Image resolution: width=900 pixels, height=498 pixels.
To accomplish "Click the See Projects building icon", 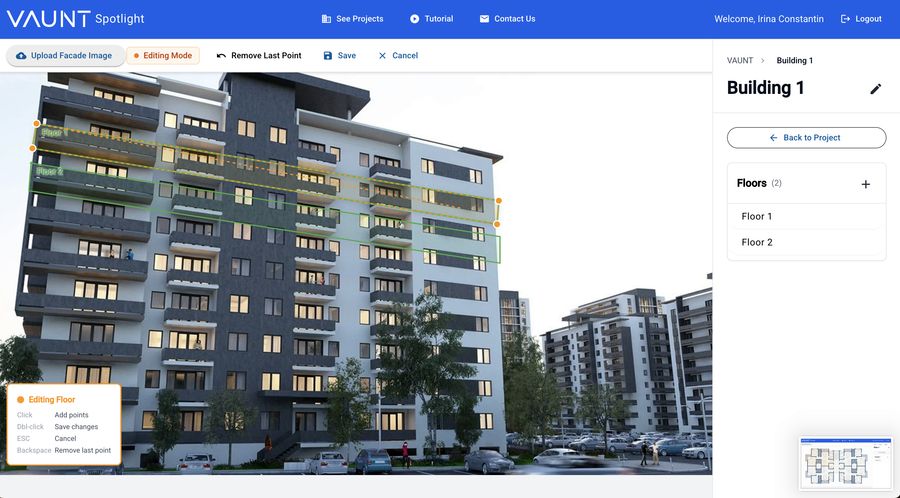I will click(326, 19).
